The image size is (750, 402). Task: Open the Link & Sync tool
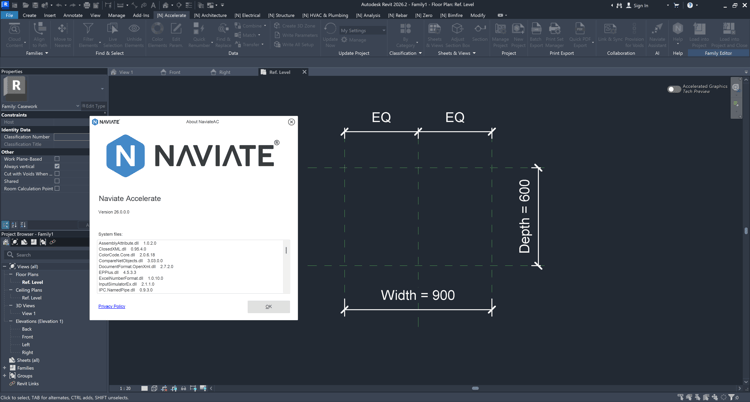pyautogui.click(x=610, y=34)
